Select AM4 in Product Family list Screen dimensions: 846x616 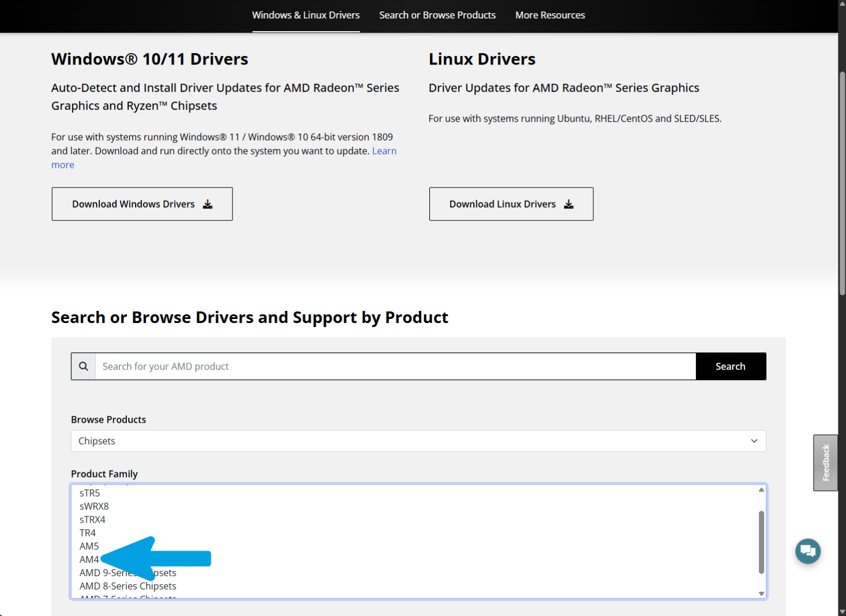pyautogui.click(x=89, y=559)
